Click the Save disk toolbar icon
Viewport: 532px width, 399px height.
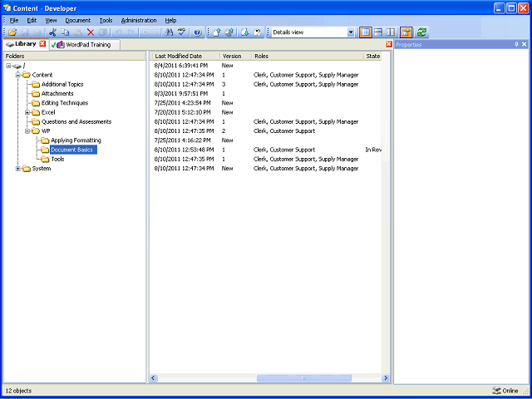(26, 32)
